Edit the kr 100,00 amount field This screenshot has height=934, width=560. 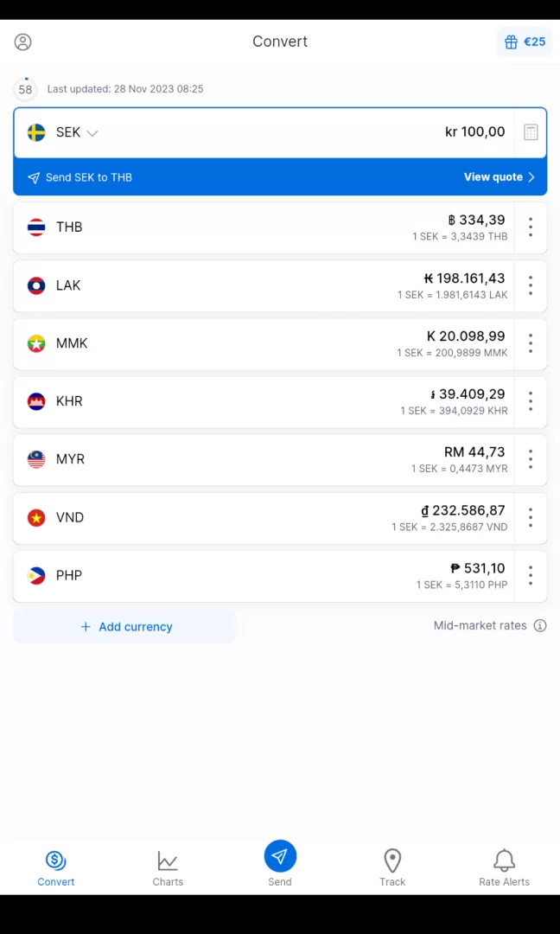click(x=474, y=132)
